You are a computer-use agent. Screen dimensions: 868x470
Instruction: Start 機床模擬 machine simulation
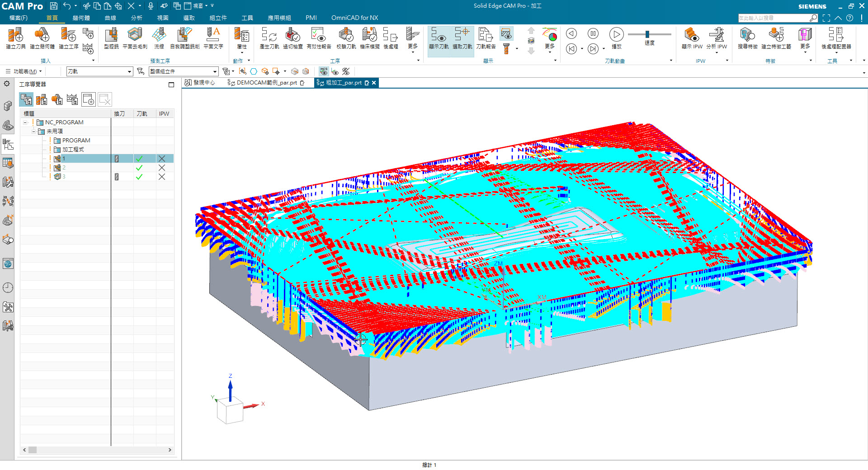(x=370, y=38)
